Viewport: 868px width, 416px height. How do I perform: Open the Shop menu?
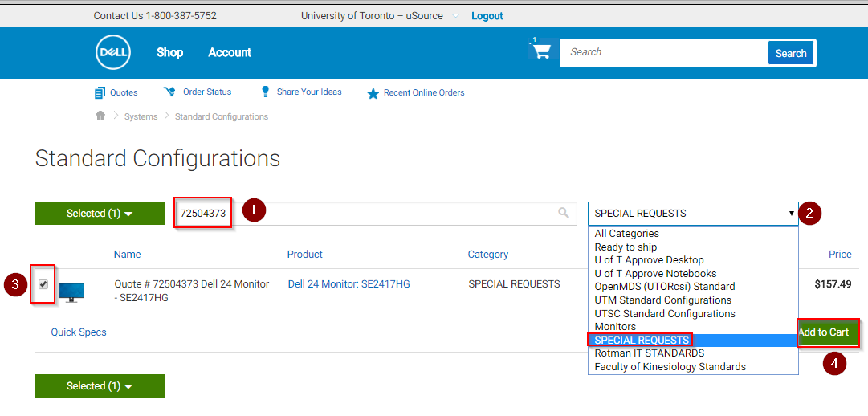pyautogui.click(x=169, y=53)
